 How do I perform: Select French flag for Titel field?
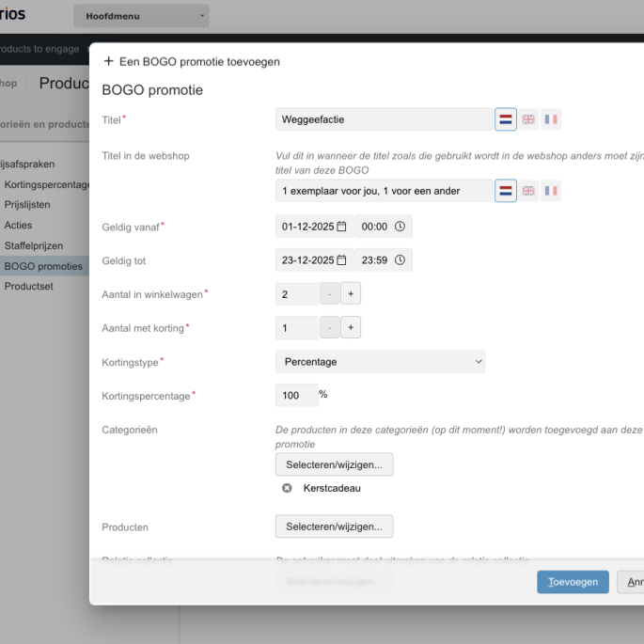pyautogui.click(x=551, y=119)
